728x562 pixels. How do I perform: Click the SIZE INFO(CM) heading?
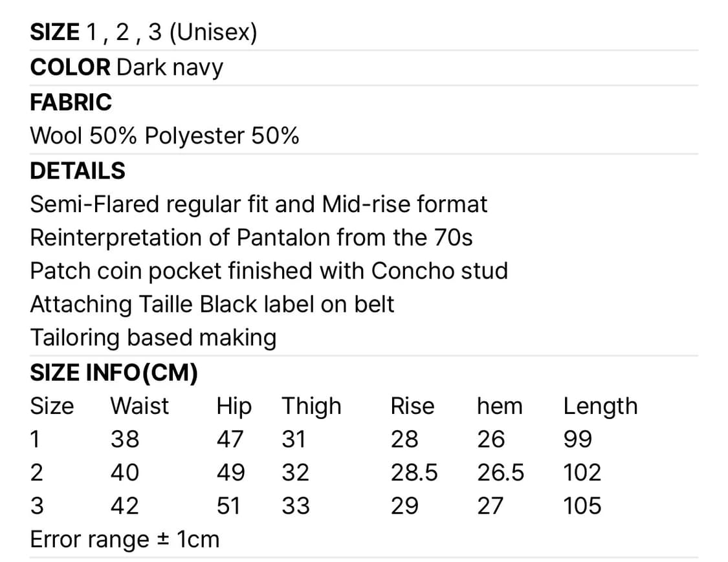(x=114, y=373)
